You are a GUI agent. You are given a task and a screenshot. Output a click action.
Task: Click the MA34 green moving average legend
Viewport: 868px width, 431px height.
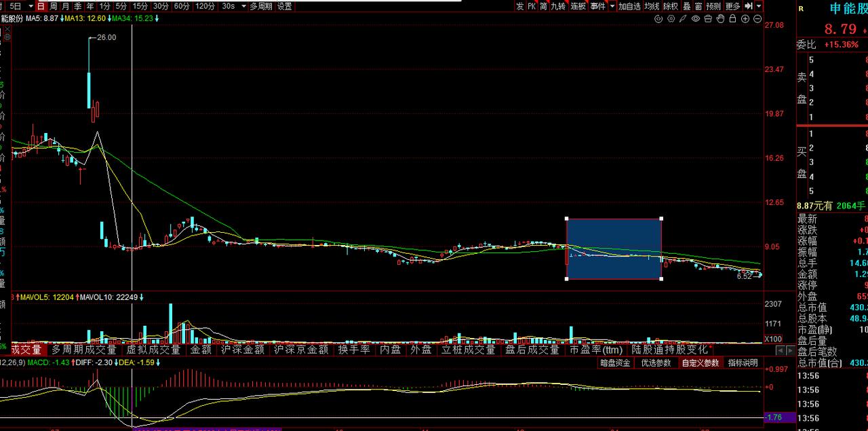[132, 18]
